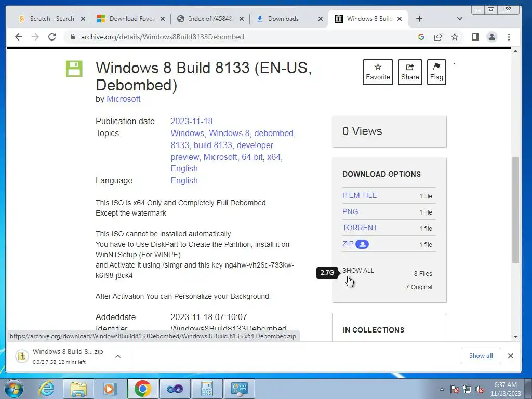The width and height of the screenshot is (532, 399).
Task: Click the green floppy disk software icon
Action: 74,69
